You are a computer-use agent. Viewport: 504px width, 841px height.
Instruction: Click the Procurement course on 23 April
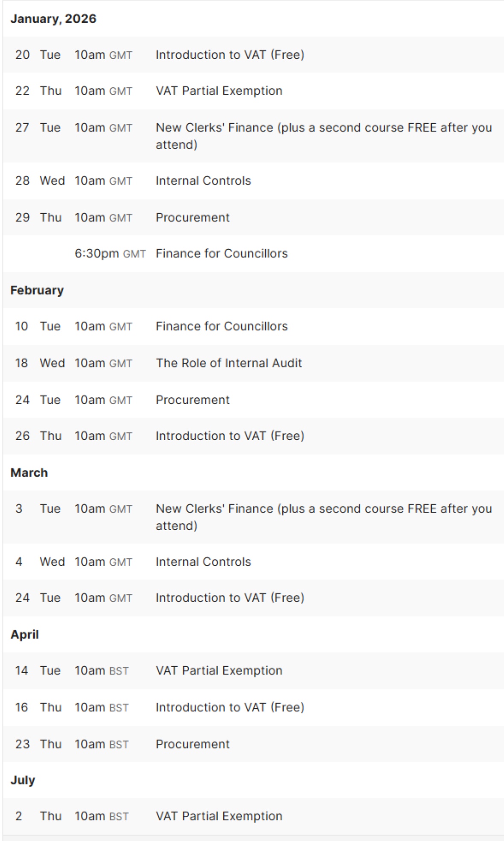tap(193, 744)
